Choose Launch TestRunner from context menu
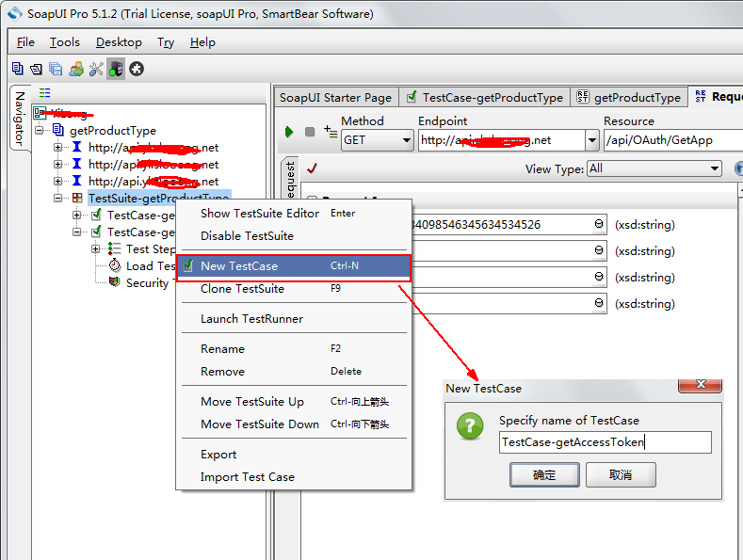 [294, 318]
